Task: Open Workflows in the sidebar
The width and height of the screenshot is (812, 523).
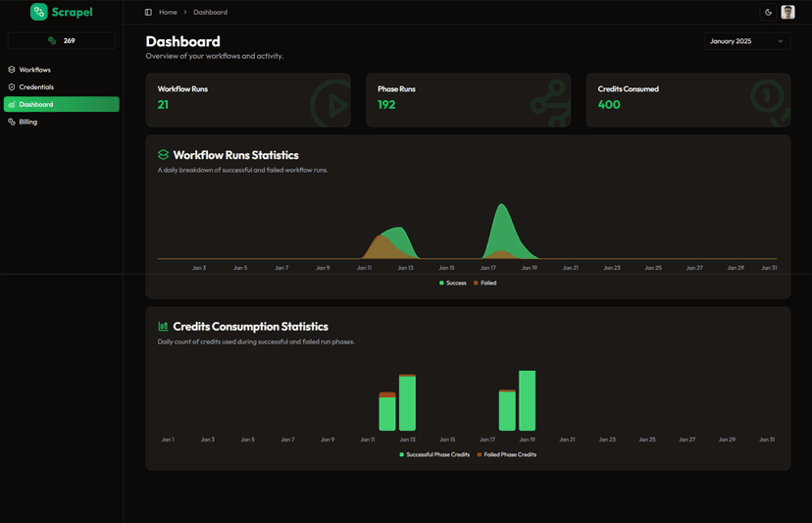Action: click(x=62, y=70)
